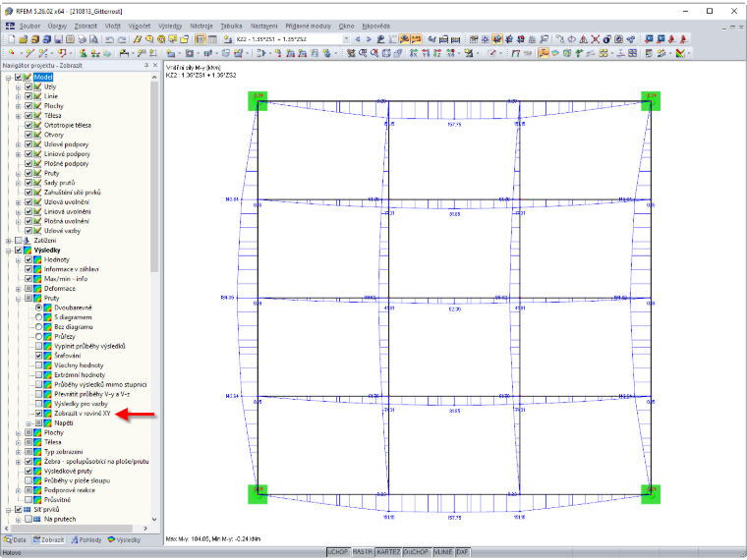
Task: Uncheck the Linie checkbox
Action: pos(29,96)
